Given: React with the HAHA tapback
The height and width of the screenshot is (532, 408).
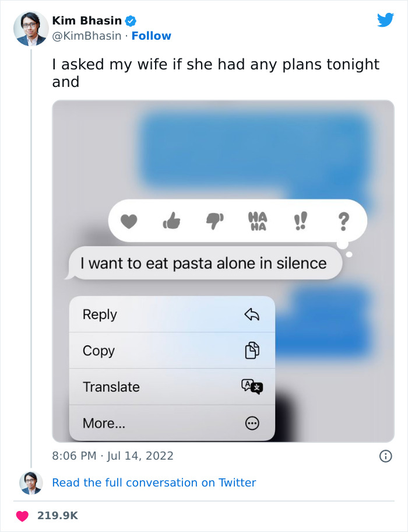Looking at the screenshot, I should 257,220.
